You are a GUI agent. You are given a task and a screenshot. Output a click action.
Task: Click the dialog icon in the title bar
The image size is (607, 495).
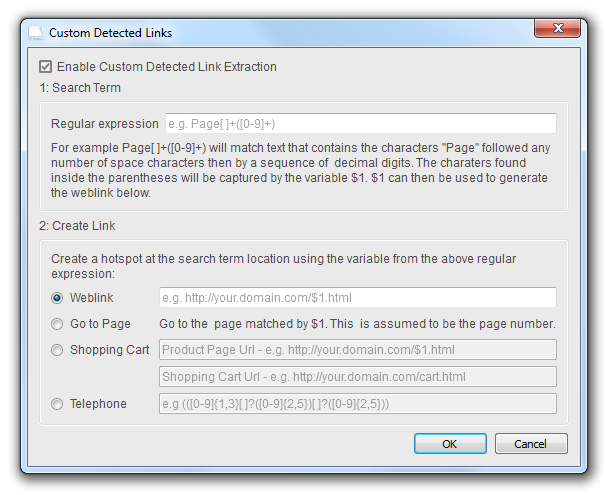click(x=36, y=33)
